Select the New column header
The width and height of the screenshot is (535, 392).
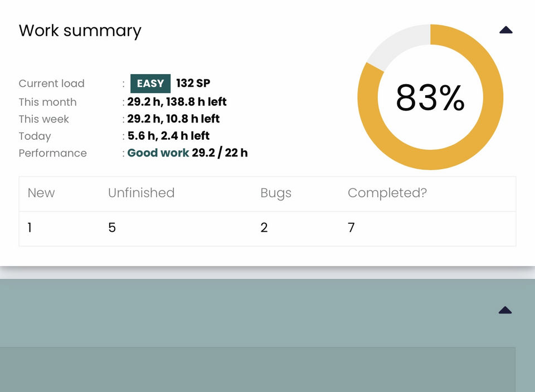[41, 193]
